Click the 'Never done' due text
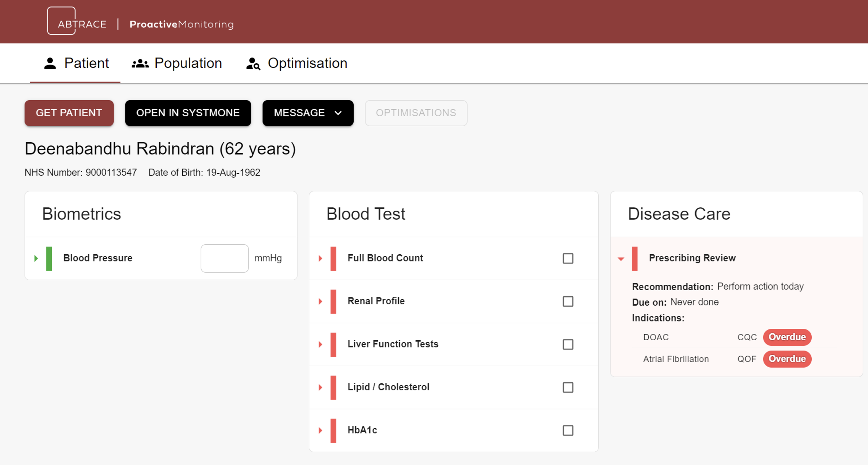 click(x=694, y=302)
